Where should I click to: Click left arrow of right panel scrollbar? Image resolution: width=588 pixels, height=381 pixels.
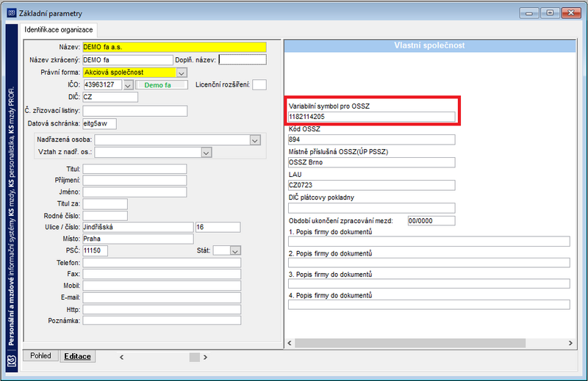pyautogui.click(x=289, y=343)
